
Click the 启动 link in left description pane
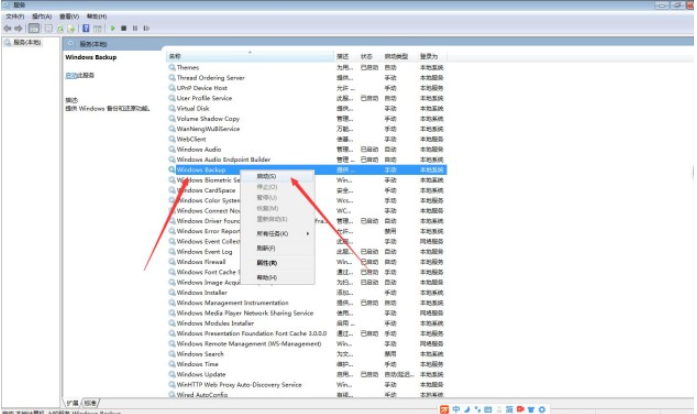click(x=71, y=75)
